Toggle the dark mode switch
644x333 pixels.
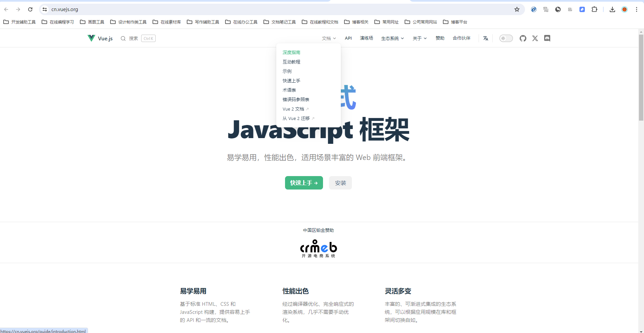click(506, 38)
